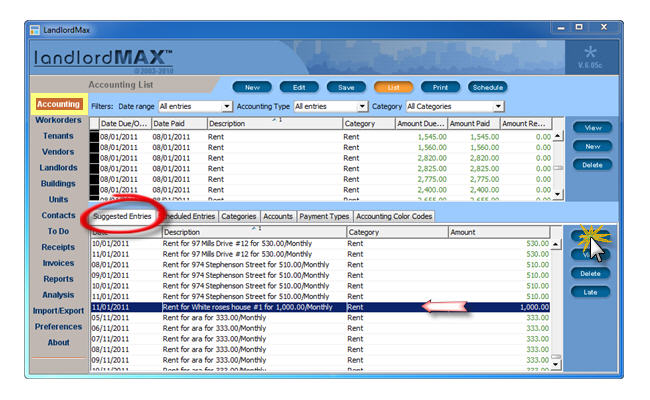Click the Late button
The image size is (650, 400).
pos(590,292)
